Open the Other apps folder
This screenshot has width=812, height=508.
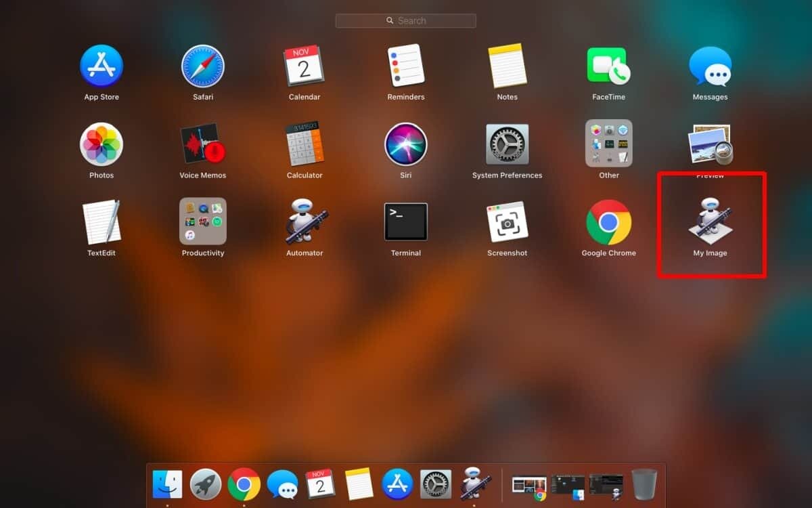[609, 144]
